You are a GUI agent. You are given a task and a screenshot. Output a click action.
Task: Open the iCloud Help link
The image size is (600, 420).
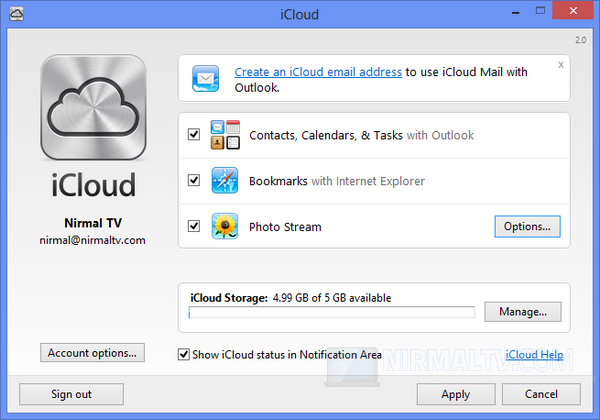[534, 355]
